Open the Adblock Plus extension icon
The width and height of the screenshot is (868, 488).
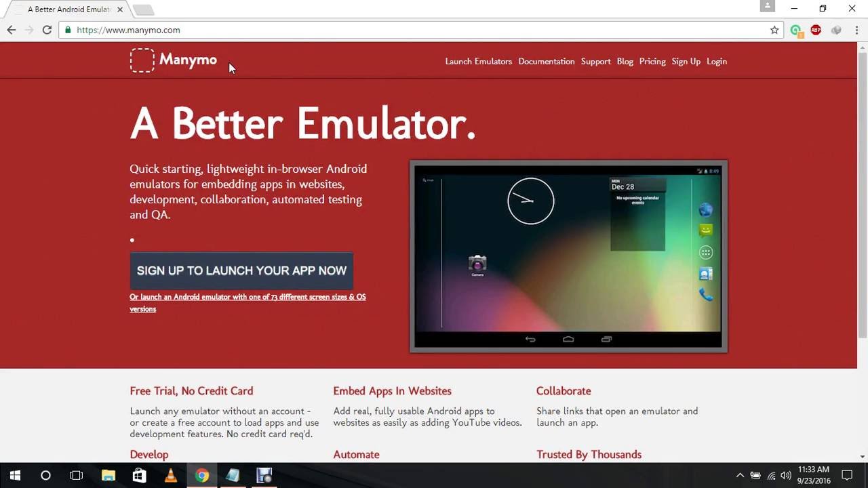(x=816, y=30)
